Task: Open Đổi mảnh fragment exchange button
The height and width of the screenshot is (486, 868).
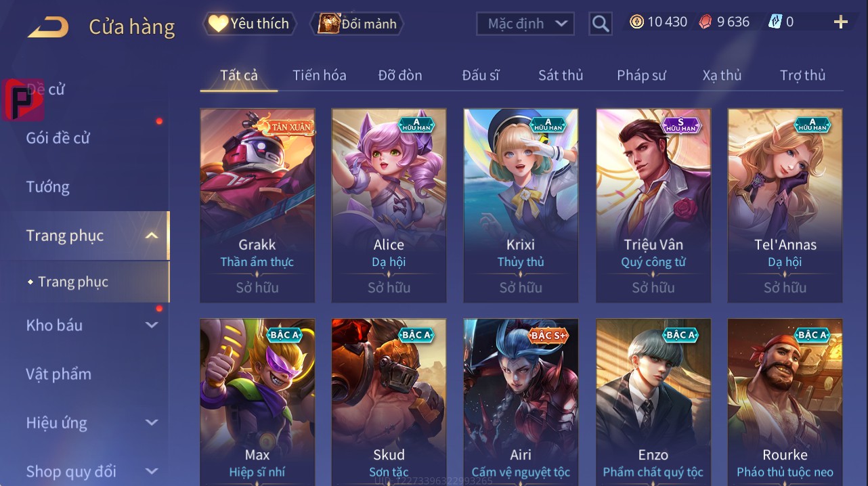Action: (357, 24)
